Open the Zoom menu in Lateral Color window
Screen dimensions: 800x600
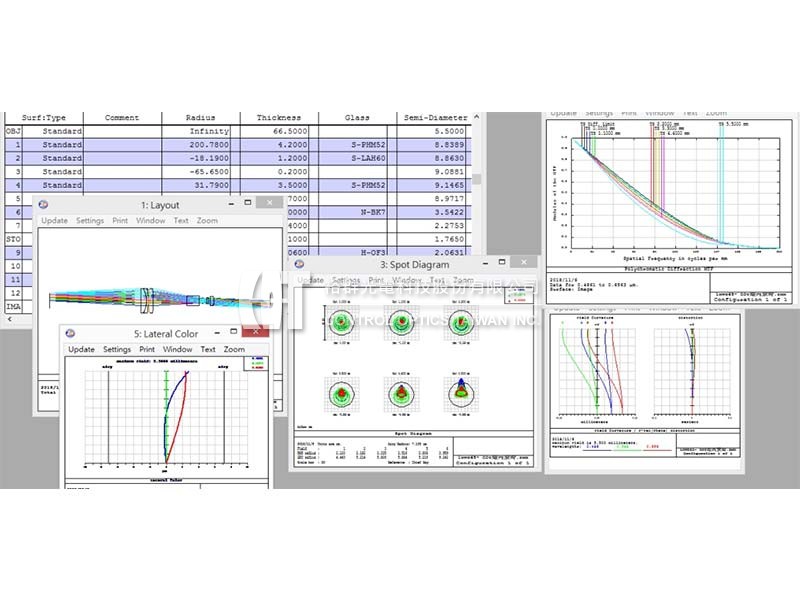tap(234, 349)
